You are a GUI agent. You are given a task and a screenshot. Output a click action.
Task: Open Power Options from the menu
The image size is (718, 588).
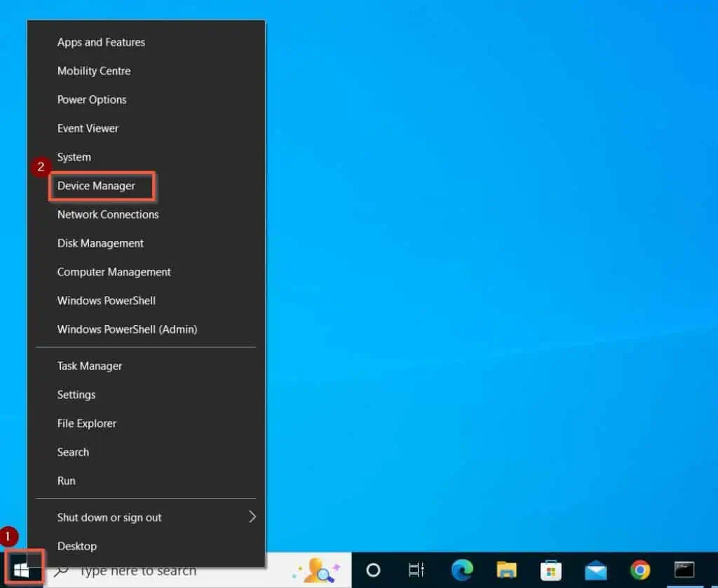91,100
